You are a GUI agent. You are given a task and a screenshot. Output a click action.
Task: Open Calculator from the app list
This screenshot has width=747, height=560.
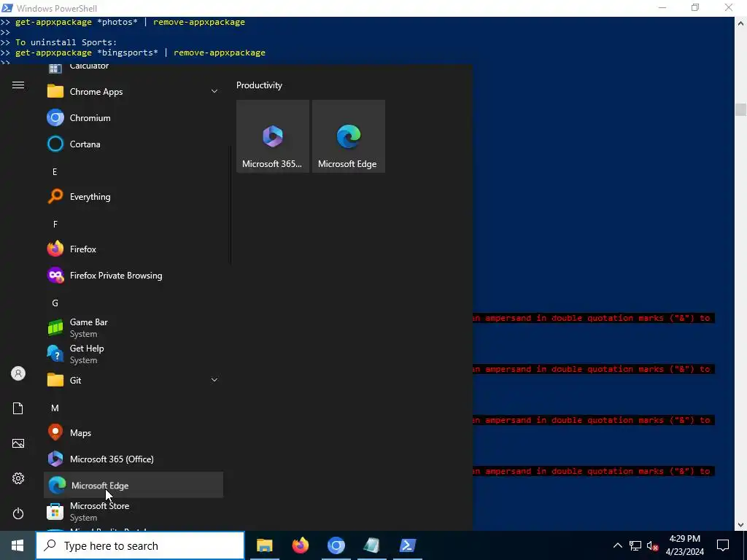point(133,68)
